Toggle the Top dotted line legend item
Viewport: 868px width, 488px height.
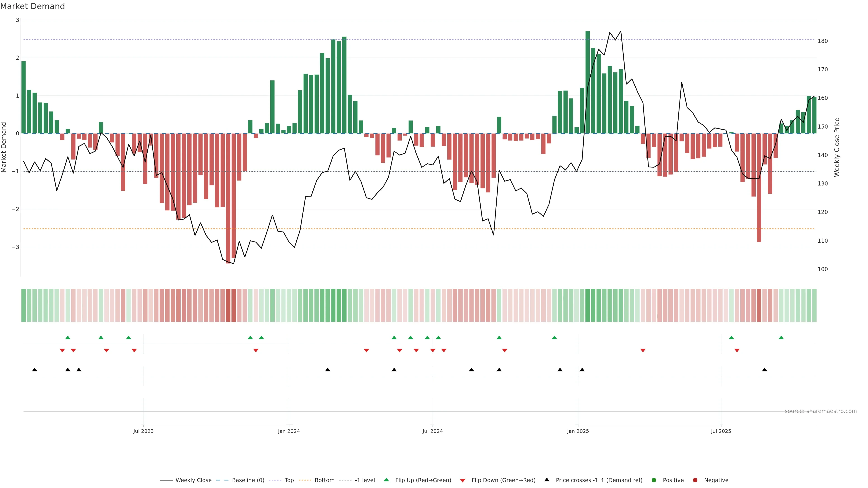(289, 480)
